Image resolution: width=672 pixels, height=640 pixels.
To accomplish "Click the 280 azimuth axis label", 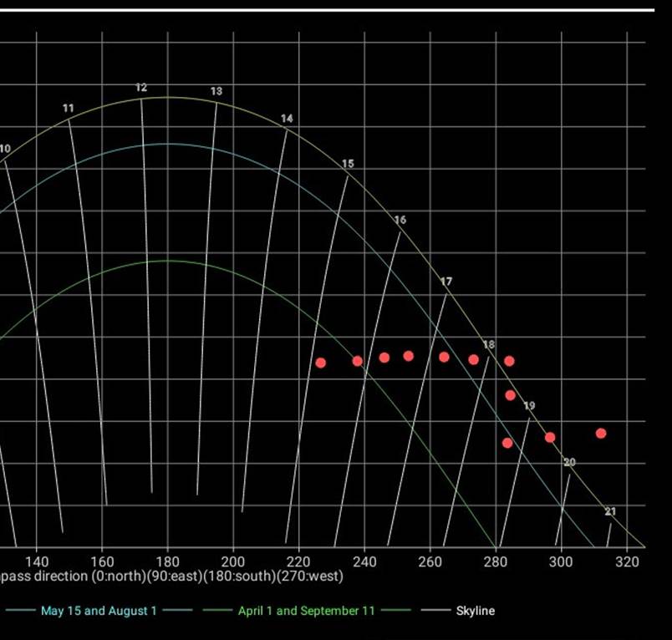I will tap(496, 561).
